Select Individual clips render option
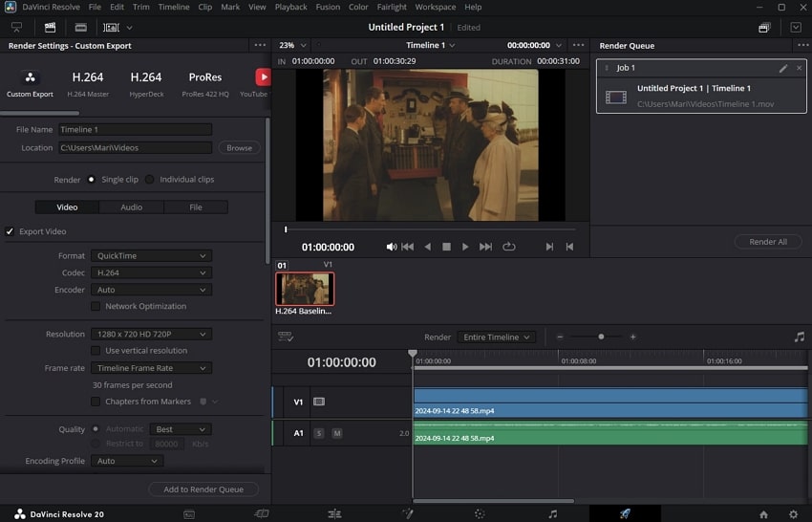 point(150,180)
